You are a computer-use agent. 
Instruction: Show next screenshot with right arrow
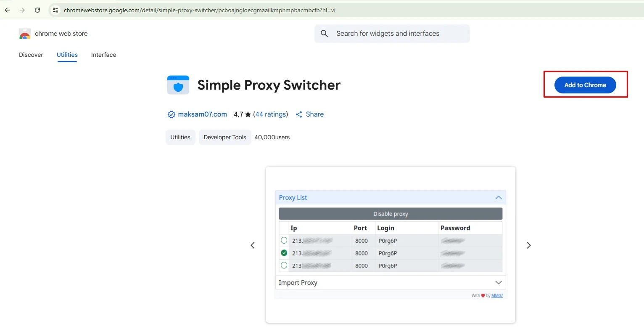[x=529, y=245]
